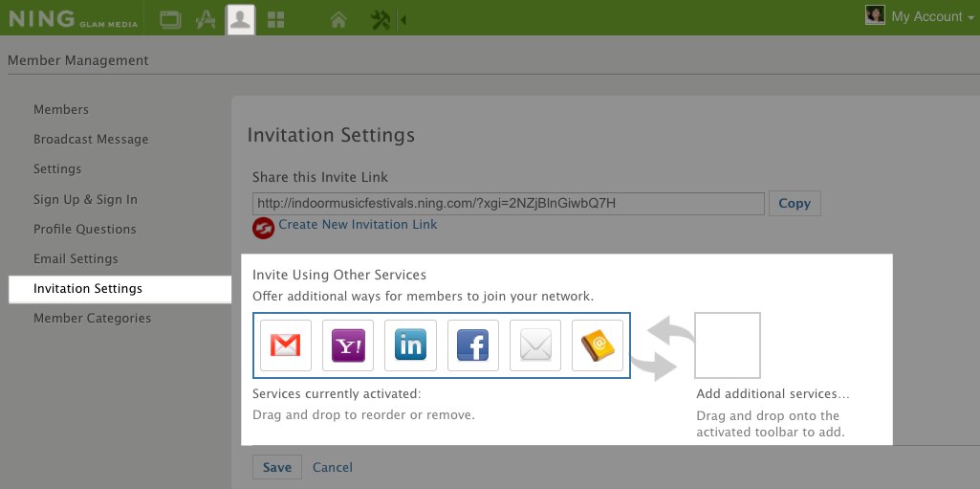980x489 pixels.
Task: Click the Invite Using Other Services heading
Action: 339,275
